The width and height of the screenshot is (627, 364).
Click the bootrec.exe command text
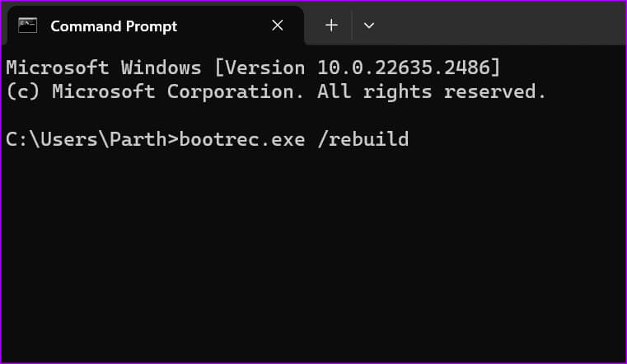[242, 139]
